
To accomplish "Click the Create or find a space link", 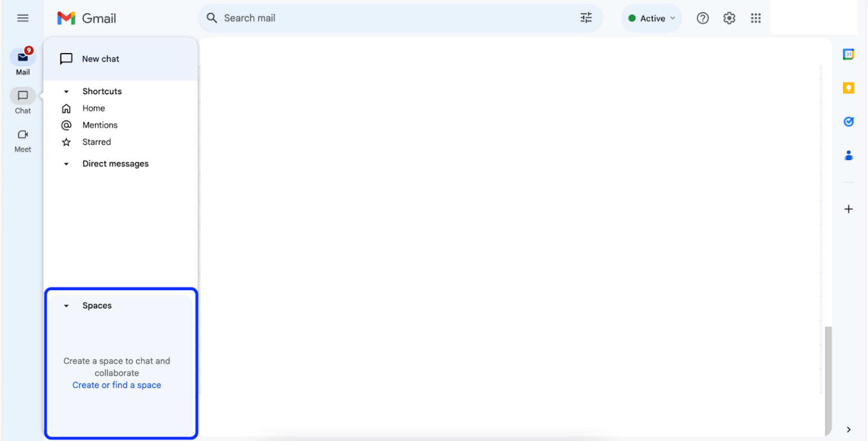I will coord(116,385).
